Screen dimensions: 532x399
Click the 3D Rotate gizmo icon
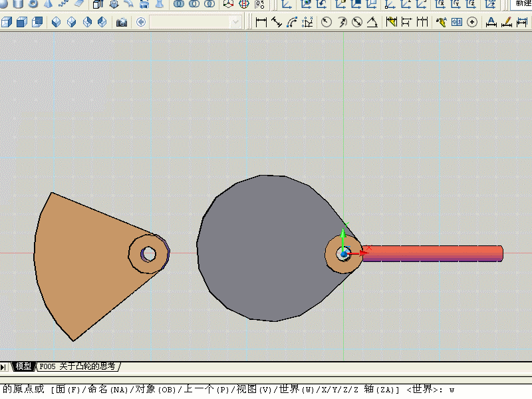(243, 4)
